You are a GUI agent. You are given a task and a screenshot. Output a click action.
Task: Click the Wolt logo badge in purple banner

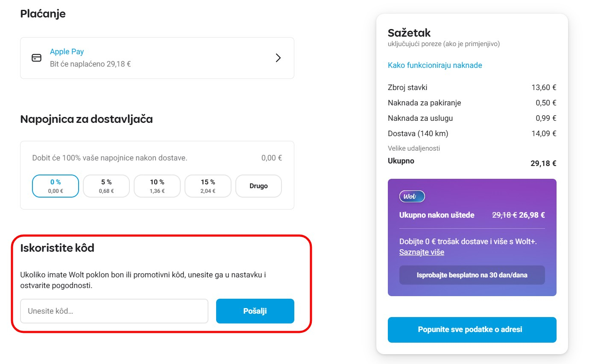coord(411,196)
